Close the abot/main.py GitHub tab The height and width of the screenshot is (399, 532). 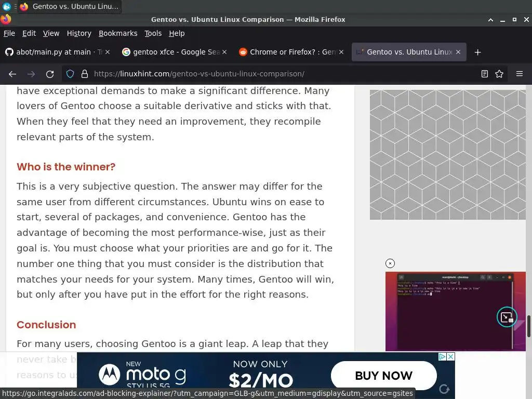tap(108, 52)
